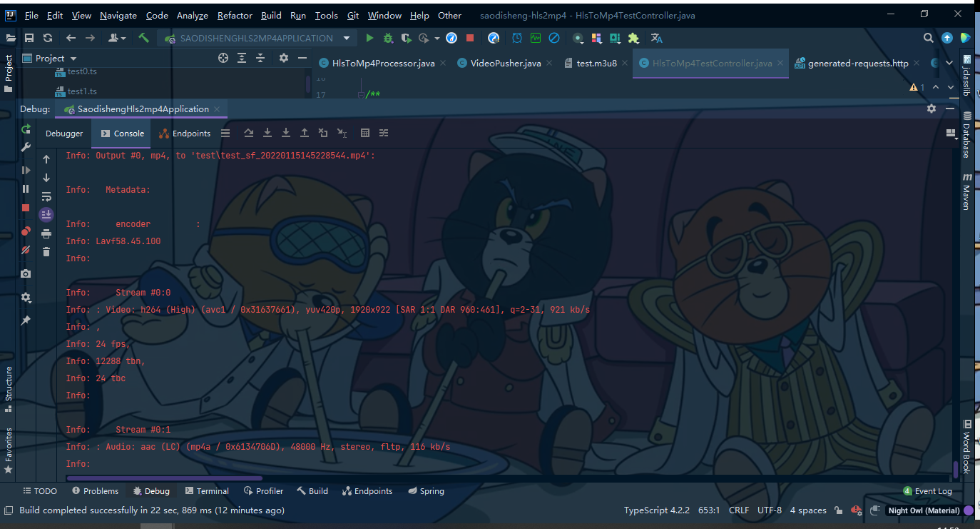Click the puzzle-piece plugin icon in toolbar

[633, 38]
